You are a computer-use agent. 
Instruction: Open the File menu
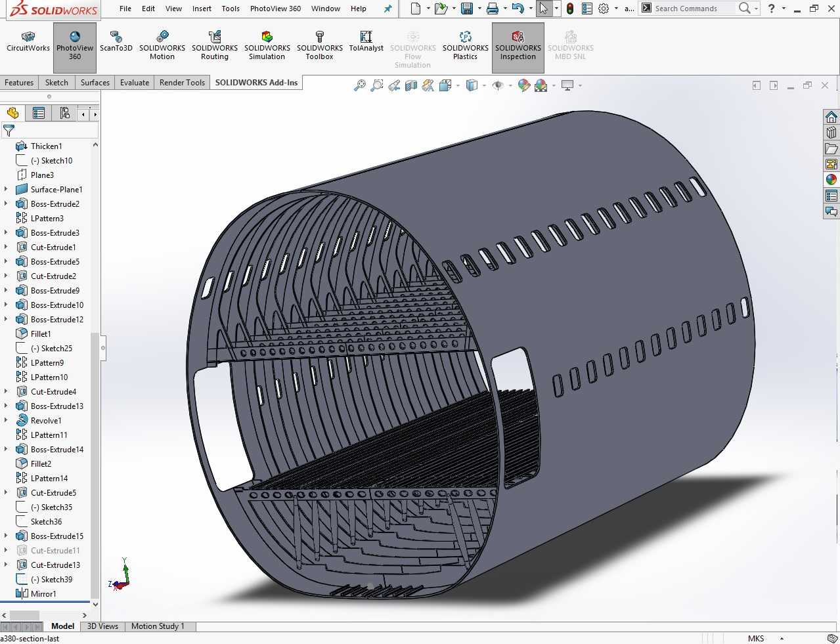125,9
